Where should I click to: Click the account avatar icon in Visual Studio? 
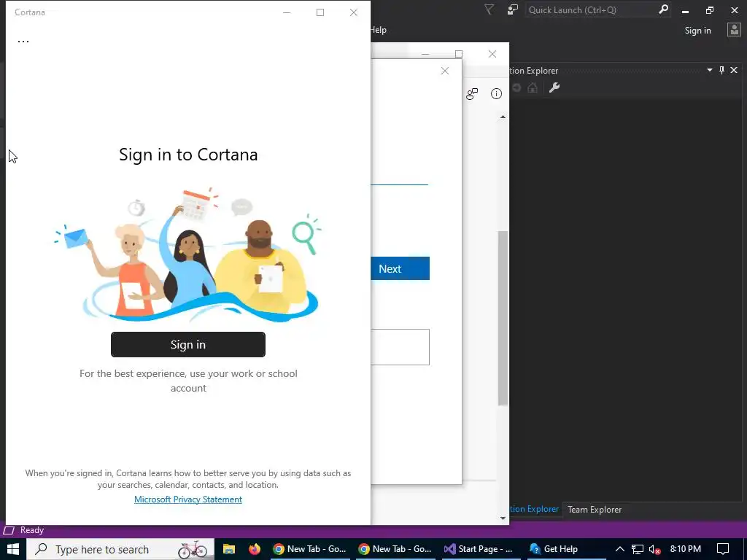(x=734, y=30)
